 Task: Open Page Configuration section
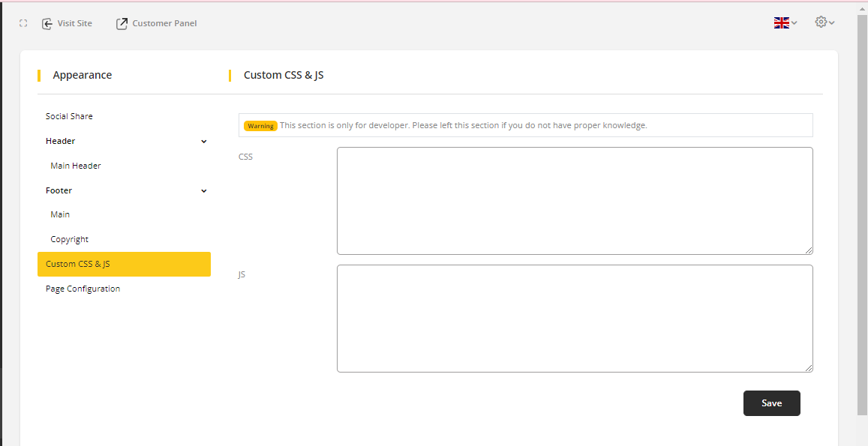pyautogui.click(x=83, y=289)
